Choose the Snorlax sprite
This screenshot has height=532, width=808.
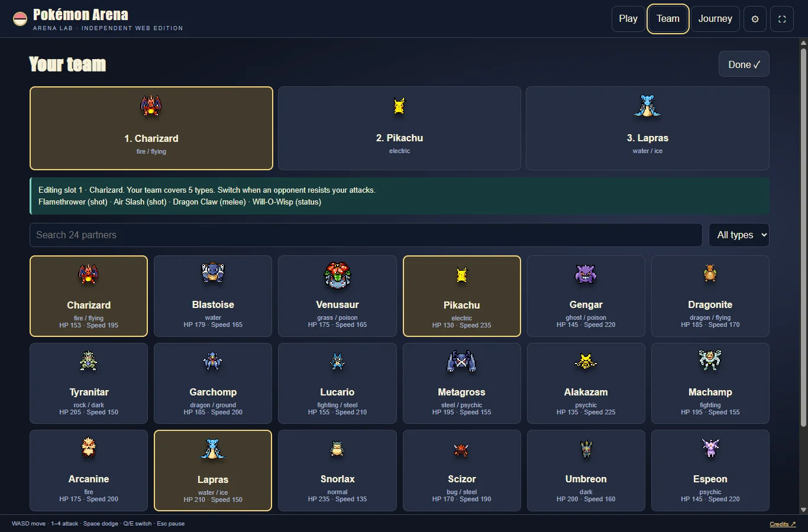pos(337,449)
